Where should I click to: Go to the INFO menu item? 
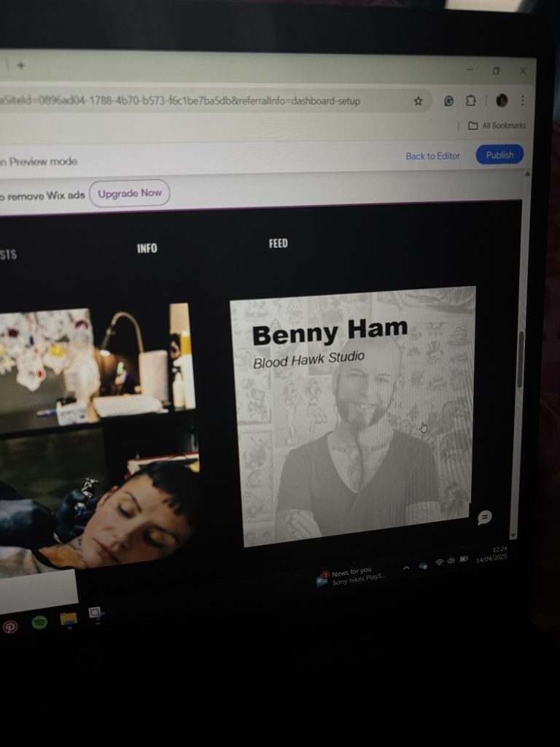[x=147, y=248]
